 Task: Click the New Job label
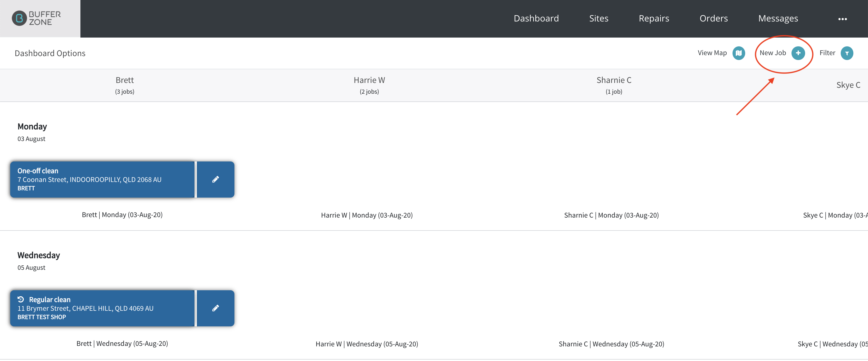(772, 53)
